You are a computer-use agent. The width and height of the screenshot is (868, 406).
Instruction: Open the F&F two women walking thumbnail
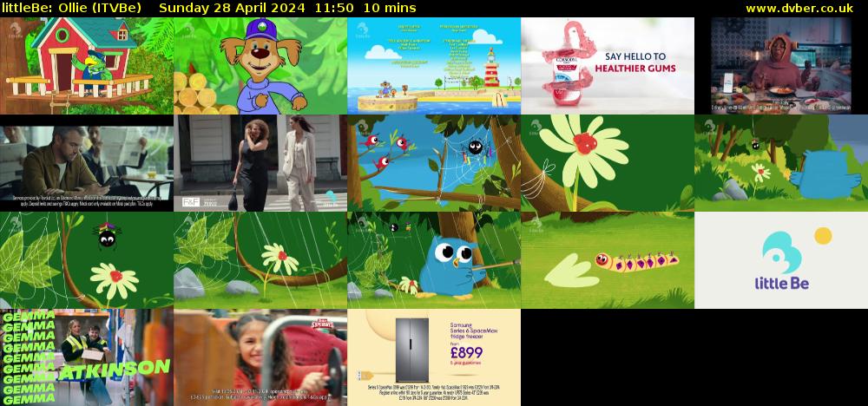point(260,163)
